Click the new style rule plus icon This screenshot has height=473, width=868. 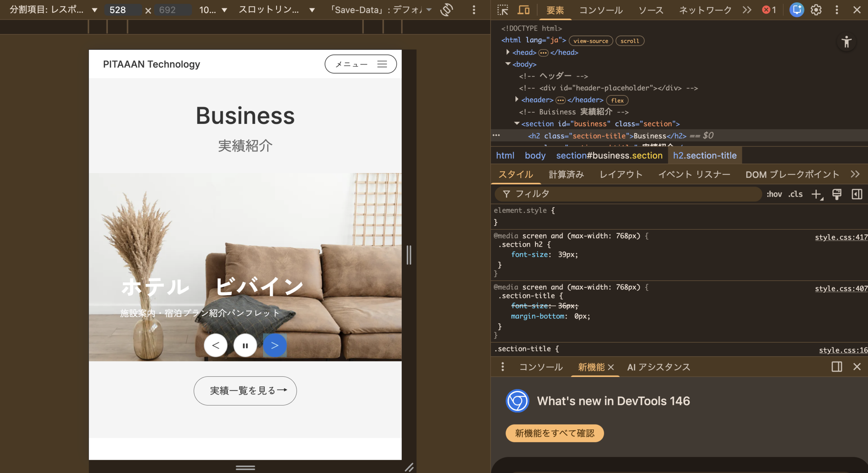click(816, 194)
